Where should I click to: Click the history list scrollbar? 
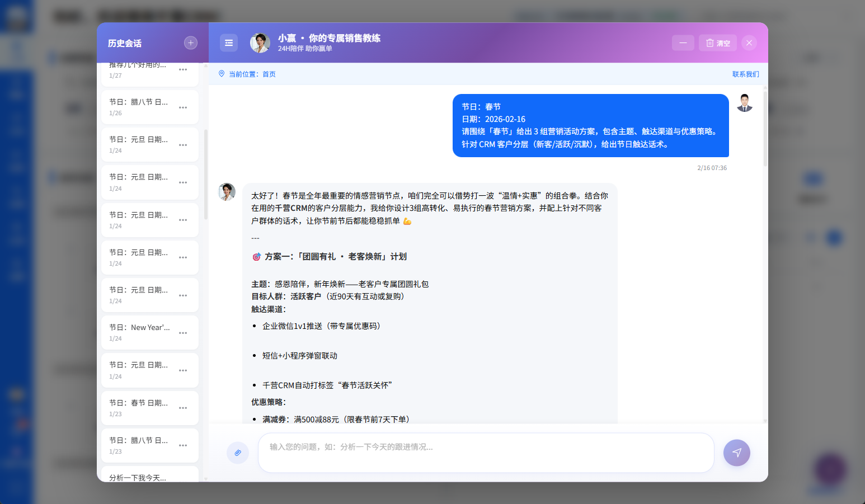pos(205,173)
